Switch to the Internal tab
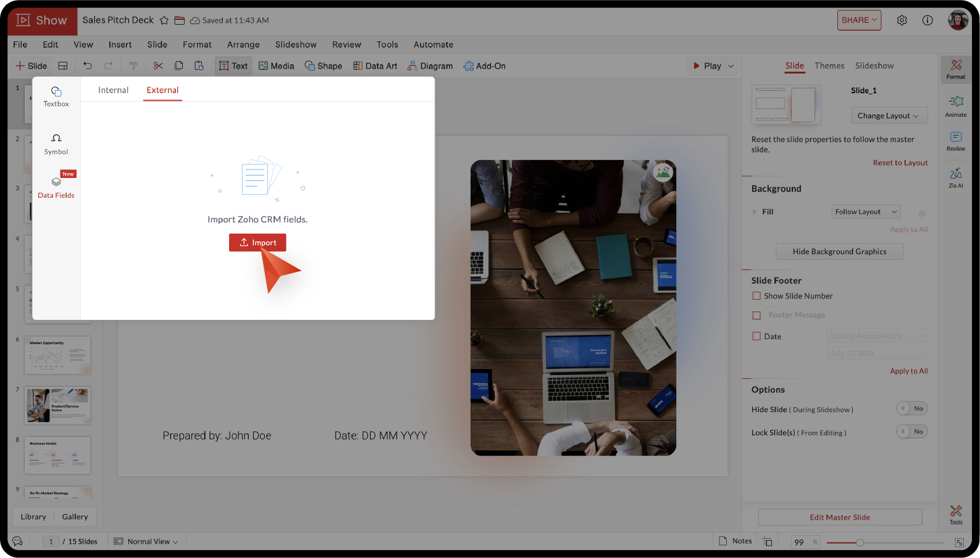This screenshot has width=980, height=558. (x=114, y=90)
